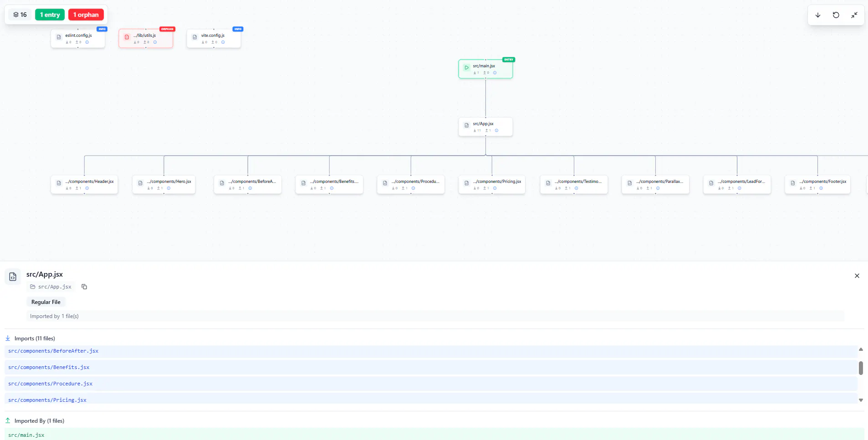Select the components/Hero.jsx node

pos(164,184)
